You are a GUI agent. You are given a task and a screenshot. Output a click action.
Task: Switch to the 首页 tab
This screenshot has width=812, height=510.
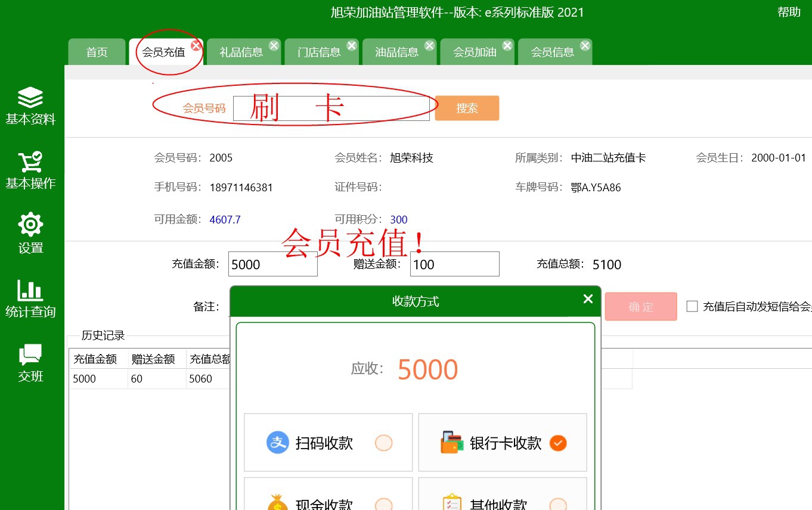(x=97, y=52)
